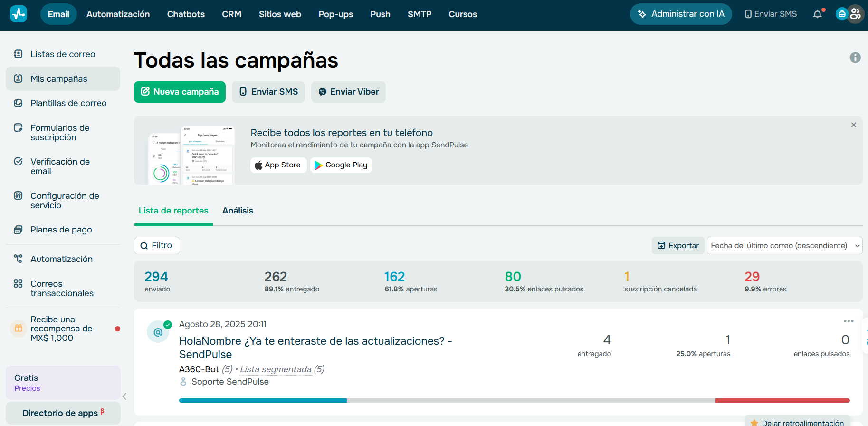This screenshot has width=868, height=426.
Task: Open CRM in top navigation
Action: [232, 14]
